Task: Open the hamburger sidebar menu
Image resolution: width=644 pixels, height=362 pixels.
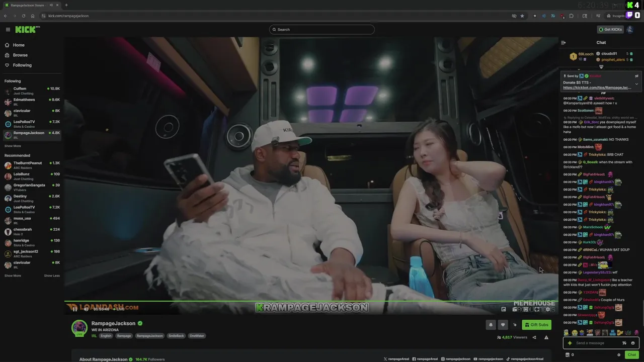Action: point(8,30)
